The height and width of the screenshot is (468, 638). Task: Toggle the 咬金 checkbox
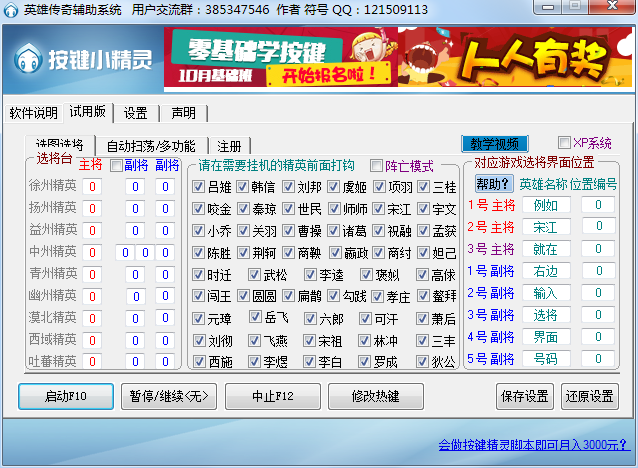[x=198, y=209]
